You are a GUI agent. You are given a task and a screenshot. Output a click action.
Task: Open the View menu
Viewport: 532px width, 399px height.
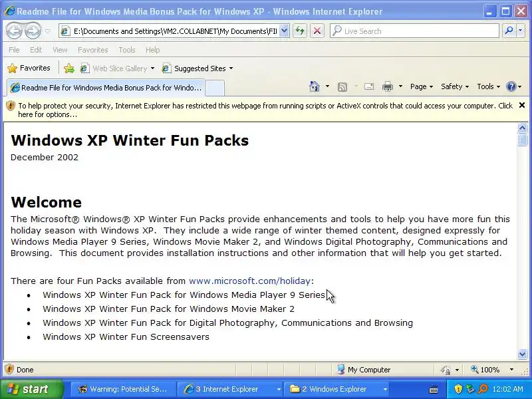60,50
